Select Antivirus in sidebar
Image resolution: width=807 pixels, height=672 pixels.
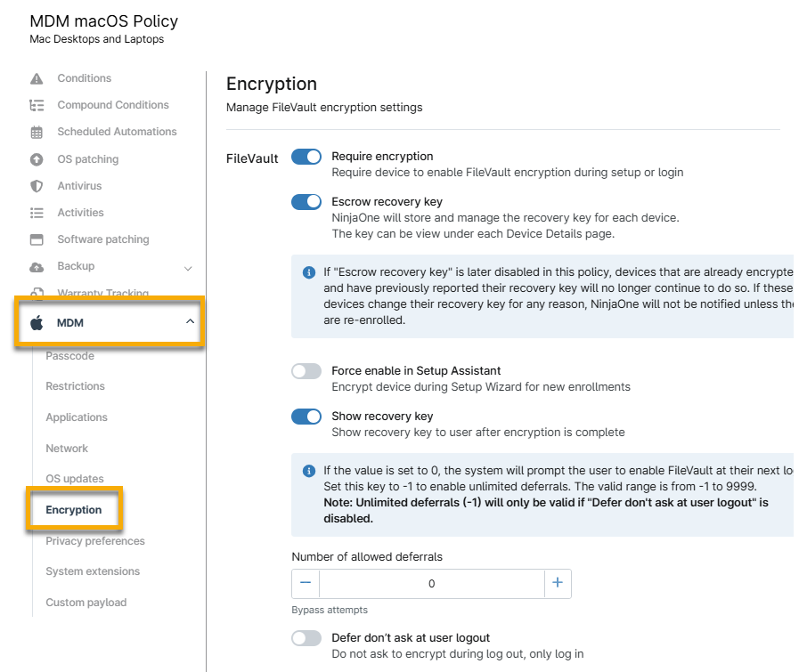[80, 186]
